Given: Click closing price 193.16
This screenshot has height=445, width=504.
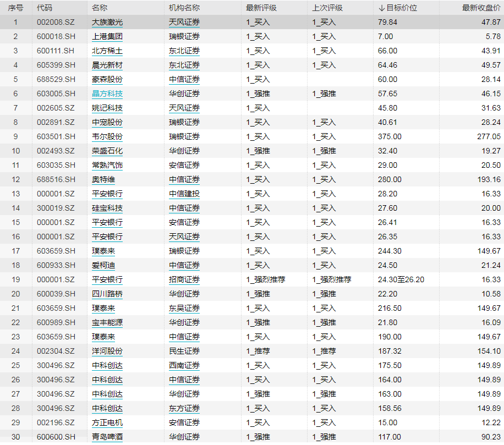Looking at the screenshot, I should [489, 180].
